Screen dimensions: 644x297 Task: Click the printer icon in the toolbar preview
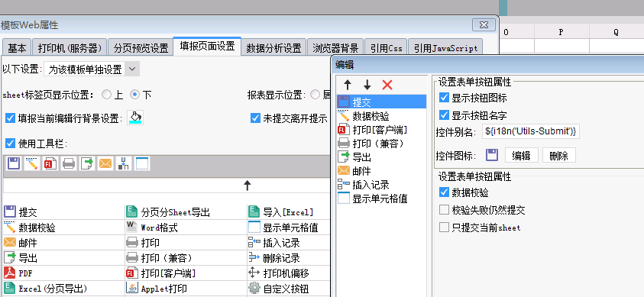pos(69,163)
